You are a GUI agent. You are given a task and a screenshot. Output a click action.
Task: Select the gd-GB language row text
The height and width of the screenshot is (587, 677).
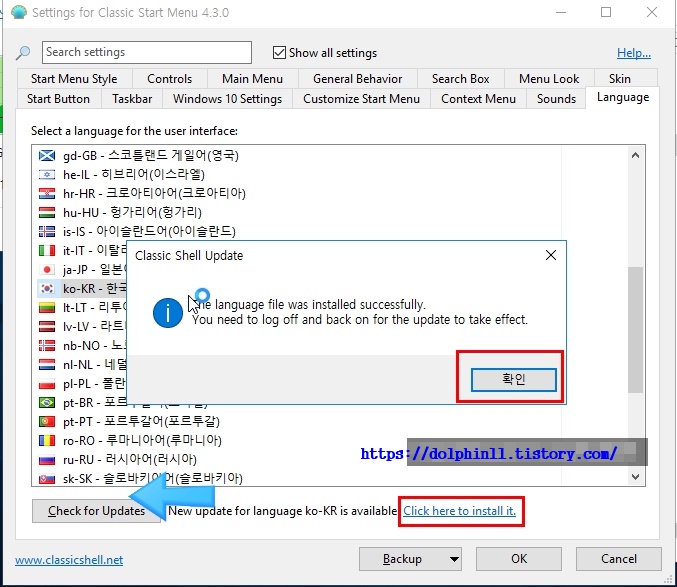pyautogui.click(x=151, y=155)
